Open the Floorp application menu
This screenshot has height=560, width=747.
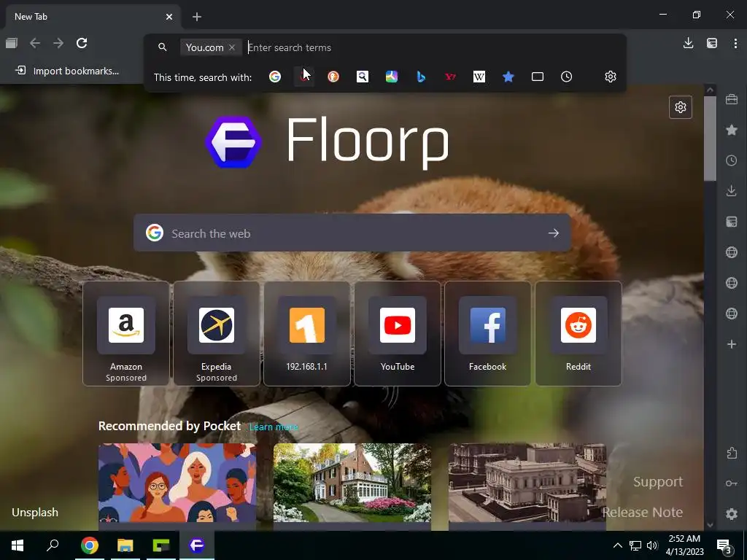pyautogui.click(x=735, y=43)
